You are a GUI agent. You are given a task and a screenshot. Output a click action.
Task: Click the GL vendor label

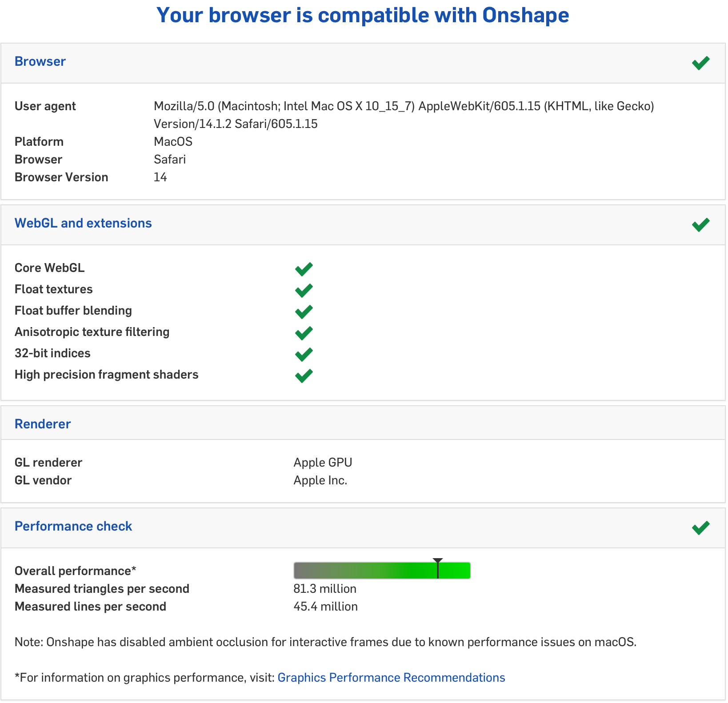(43, 480)
